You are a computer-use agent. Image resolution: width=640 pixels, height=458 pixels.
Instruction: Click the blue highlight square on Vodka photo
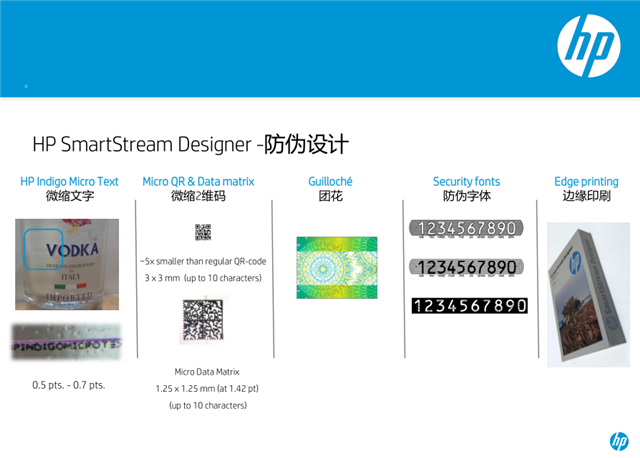click(x=43, y=249)
